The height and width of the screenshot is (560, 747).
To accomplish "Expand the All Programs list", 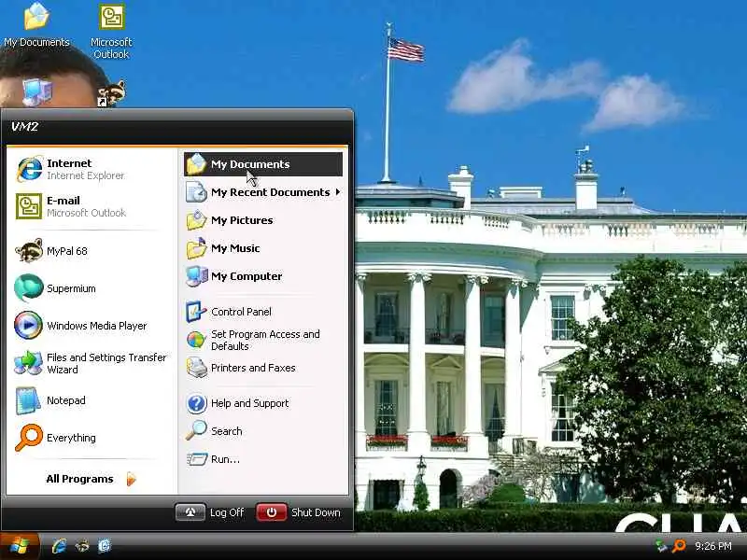I will pos(91,479).
